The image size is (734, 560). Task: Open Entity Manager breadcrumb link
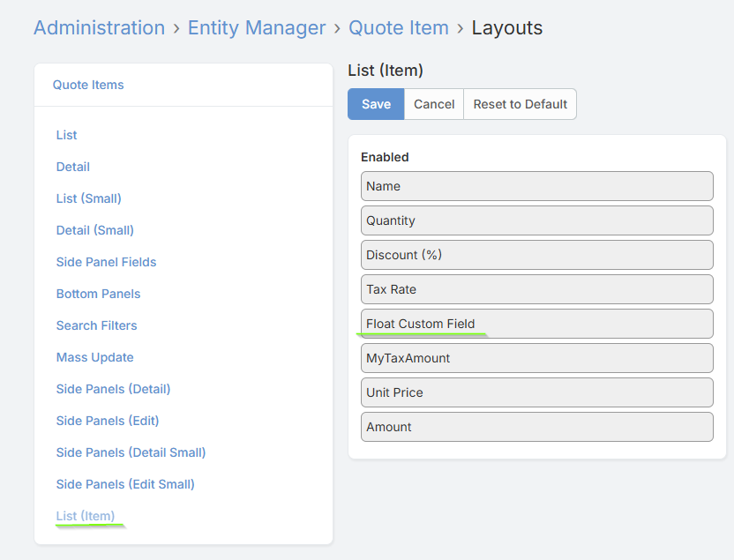click(257, 28)
